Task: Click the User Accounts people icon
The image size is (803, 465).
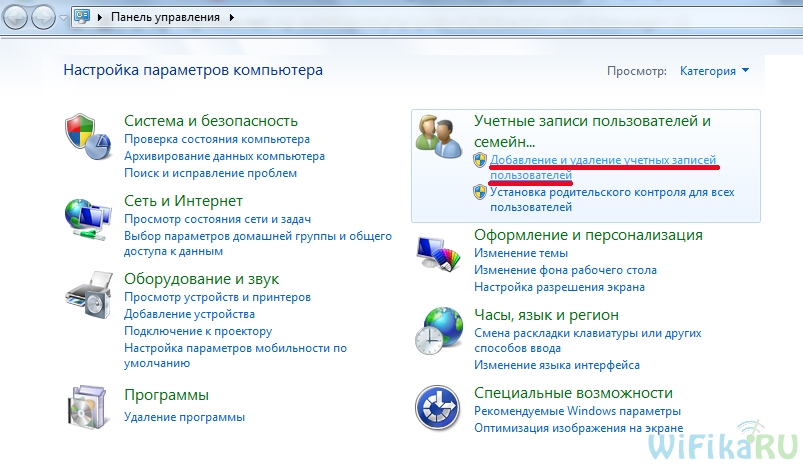Action: click(439, 135)
